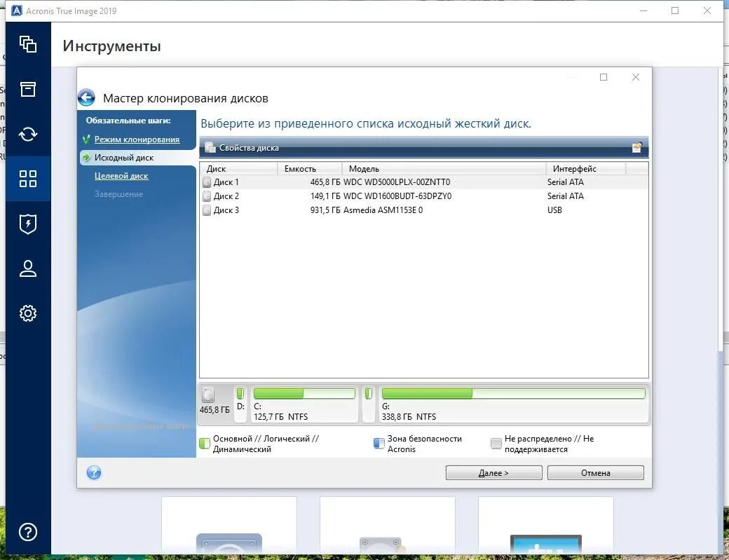Select Диск 2 WDC WD1600BUDT row
This screenshot has height=560, width=729.
pyautogui.click(x=315, y=196)
